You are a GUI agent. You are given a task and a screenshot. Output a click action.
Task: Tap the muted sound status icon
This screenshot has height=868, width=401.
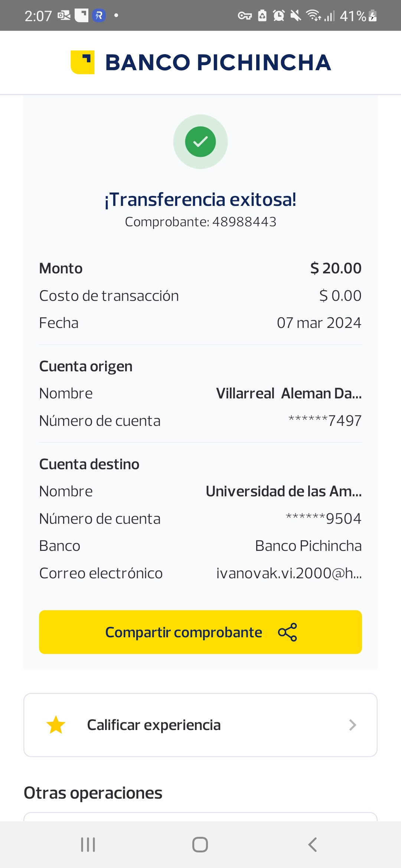pyautogui.click(x=296, y=16)
